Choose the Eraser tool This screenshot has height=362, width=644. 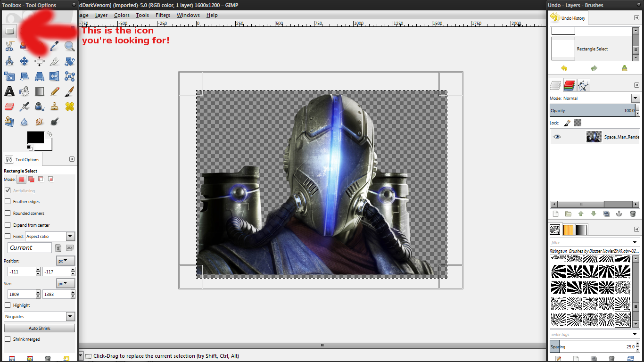[x=9, y=107]
